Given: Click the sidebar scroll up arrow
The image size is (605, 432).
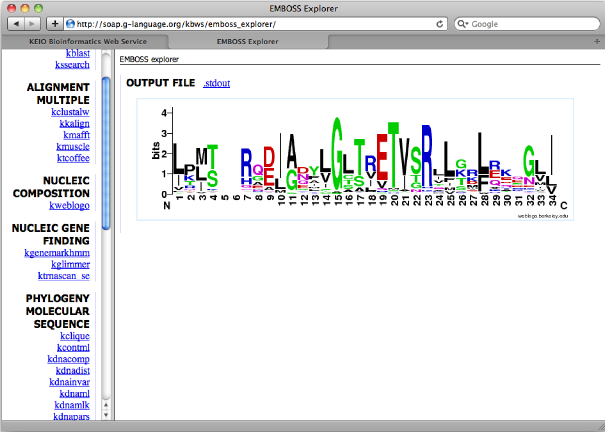Looking at the screenshot, I should (x=106, y=405).
